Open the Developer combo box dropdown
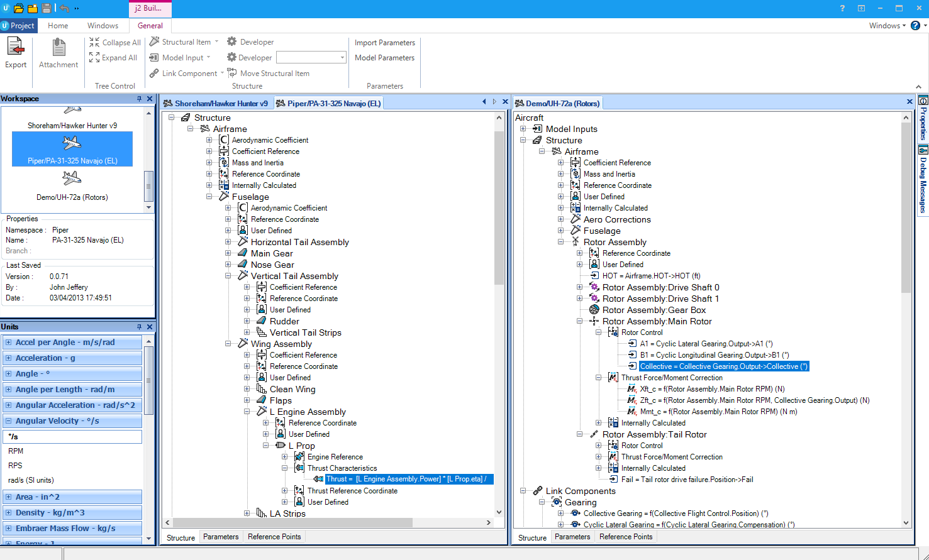 (x=342, y=57)
